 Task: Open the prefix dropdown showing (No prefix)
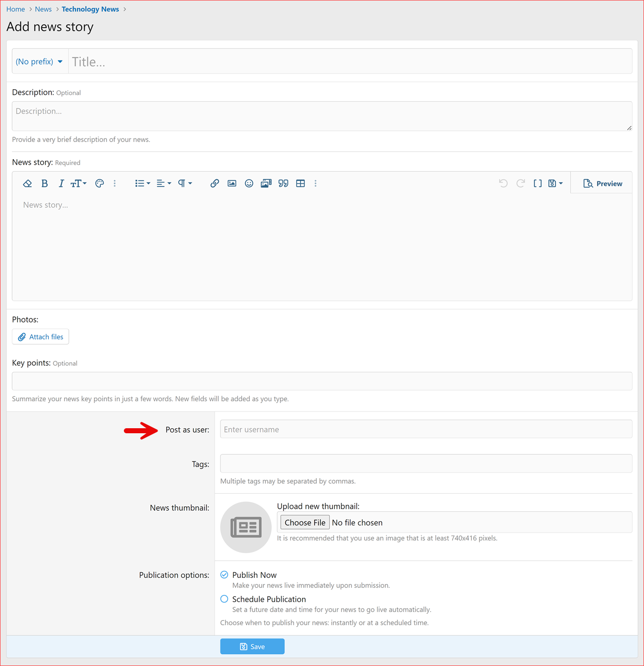pos(39,61)
